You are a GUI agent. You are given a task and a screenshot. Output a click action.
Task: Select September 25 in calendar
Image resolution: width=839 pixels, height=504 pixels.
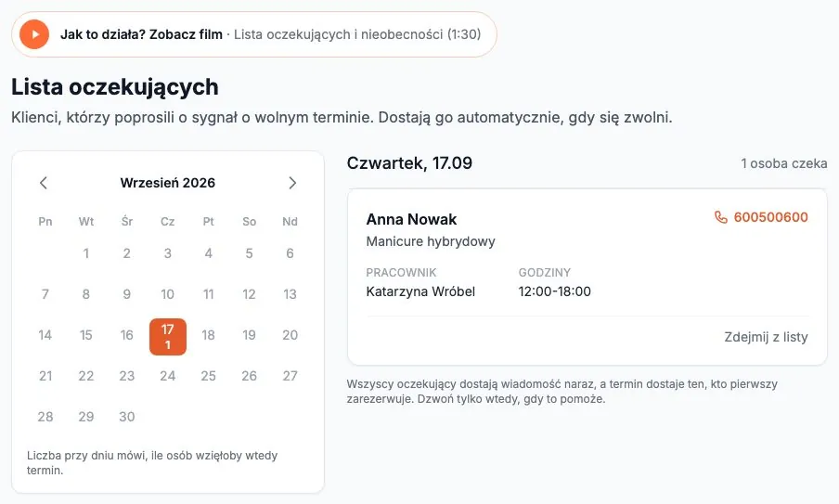click(x=208, y=376)
